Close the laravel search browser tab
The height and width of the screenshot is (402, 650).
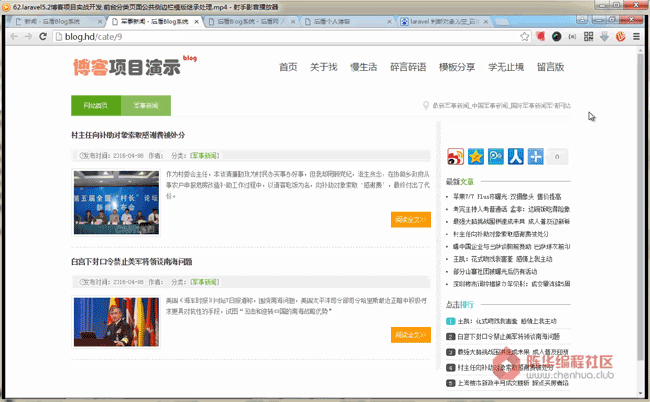485,22
